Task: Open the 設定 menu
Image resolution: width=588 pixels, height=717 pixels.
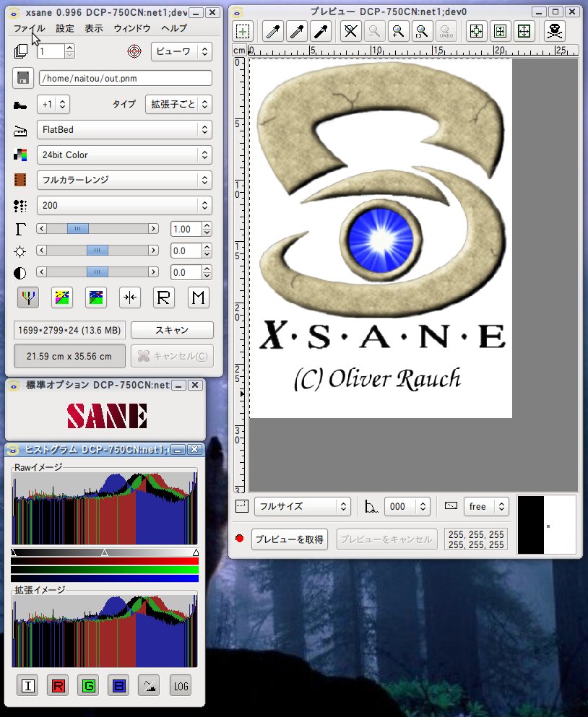Action: [65, 28]
